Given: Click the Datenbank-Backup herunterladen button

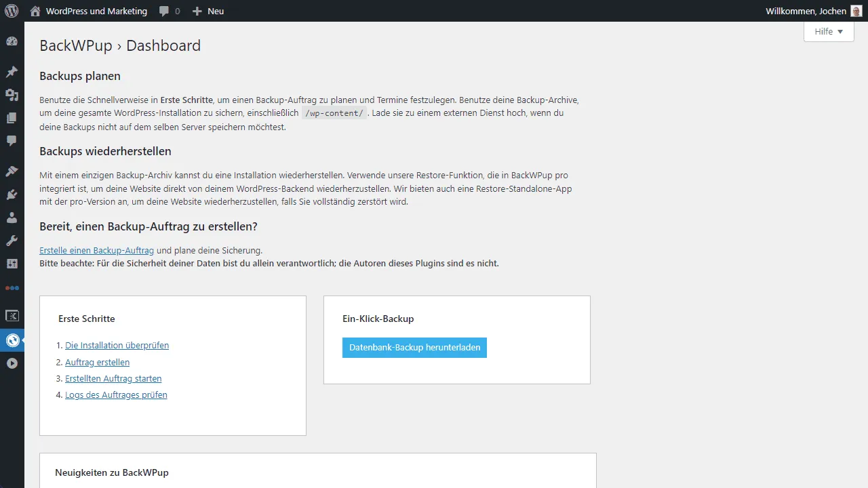Looking at the screenshot, I should pos(414,348).
